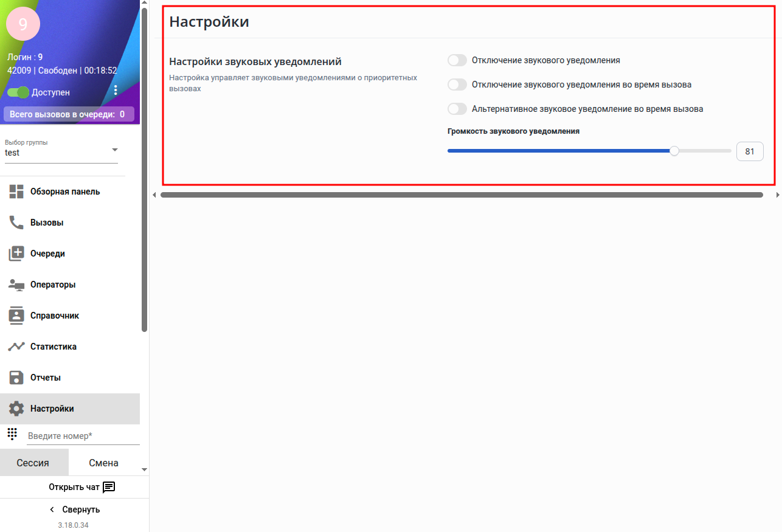Click the Настройки gear icon
The image size is (782, 532).
16,409
